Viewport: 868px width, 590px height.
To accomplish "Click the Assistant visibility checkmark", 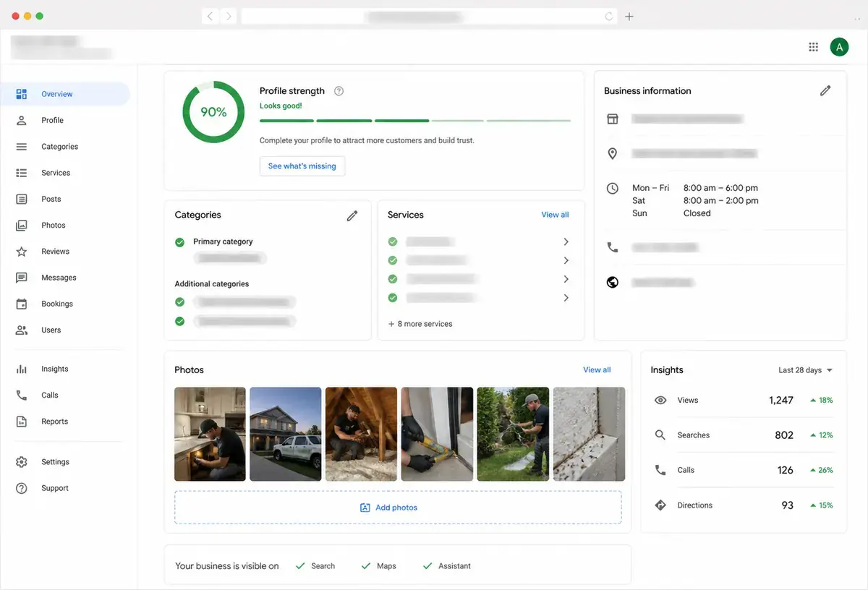I will (x=427, y=566).
